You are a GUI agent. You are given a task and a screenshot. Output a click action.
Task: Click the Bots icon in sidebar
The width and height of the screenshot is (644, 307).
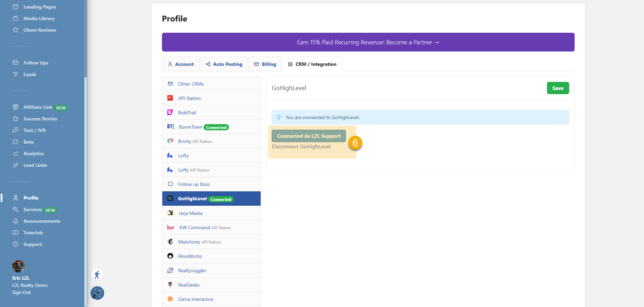(x=15, y=142)
